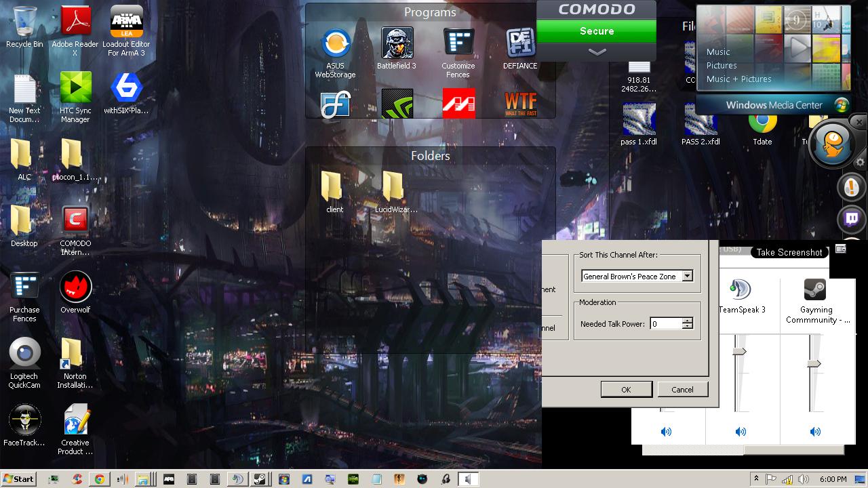
Task: Click the taskbar clock showing 6:00 PM
Action: [833, 479]
